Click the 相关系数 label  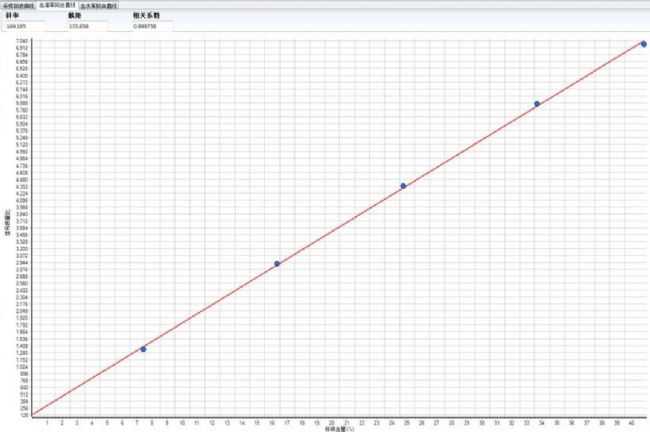click(146, 16)
